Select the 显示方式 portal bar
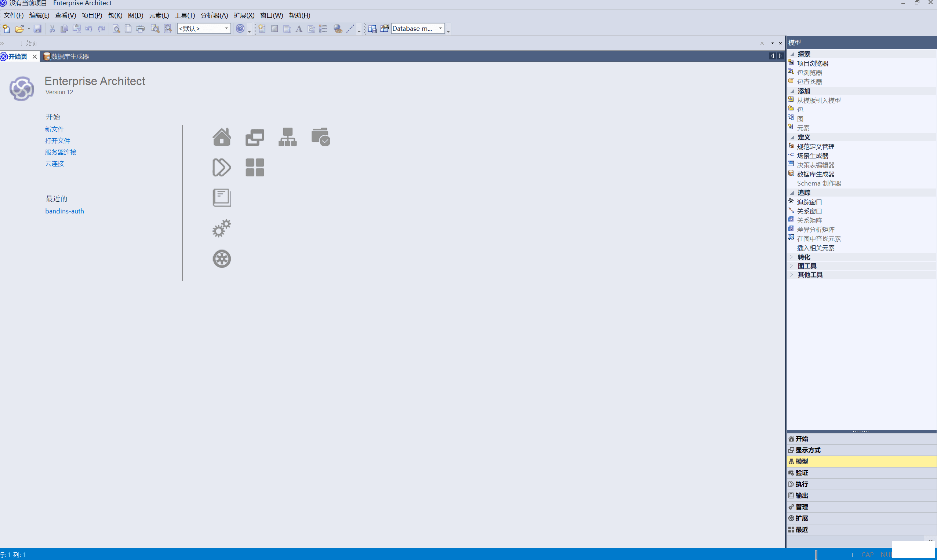Viewport: 937px width, 560px height. pos(862,450)
